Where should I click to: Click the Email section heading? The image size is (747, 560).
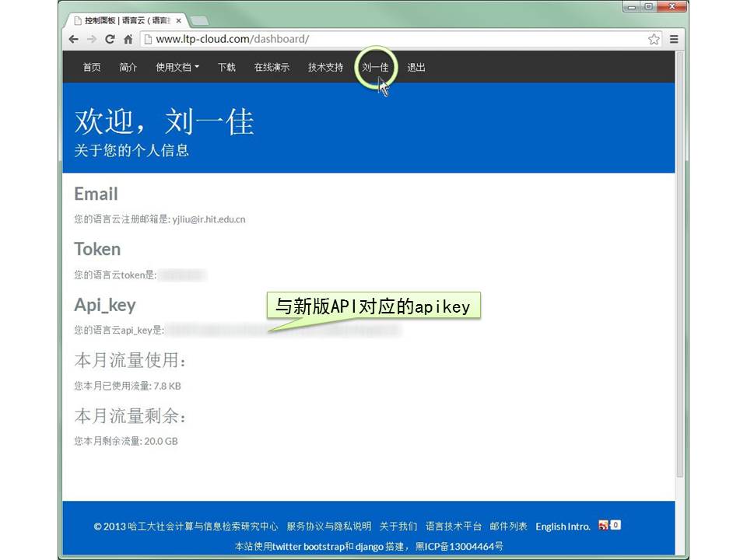96,194
